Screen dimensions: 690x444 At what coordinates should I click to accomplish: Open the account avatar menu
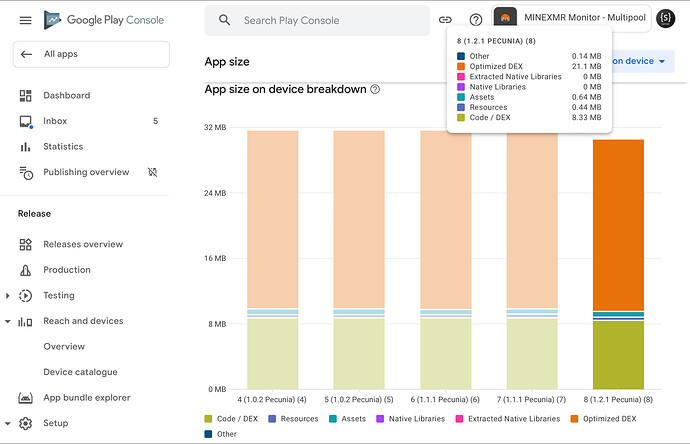[665, 18]
